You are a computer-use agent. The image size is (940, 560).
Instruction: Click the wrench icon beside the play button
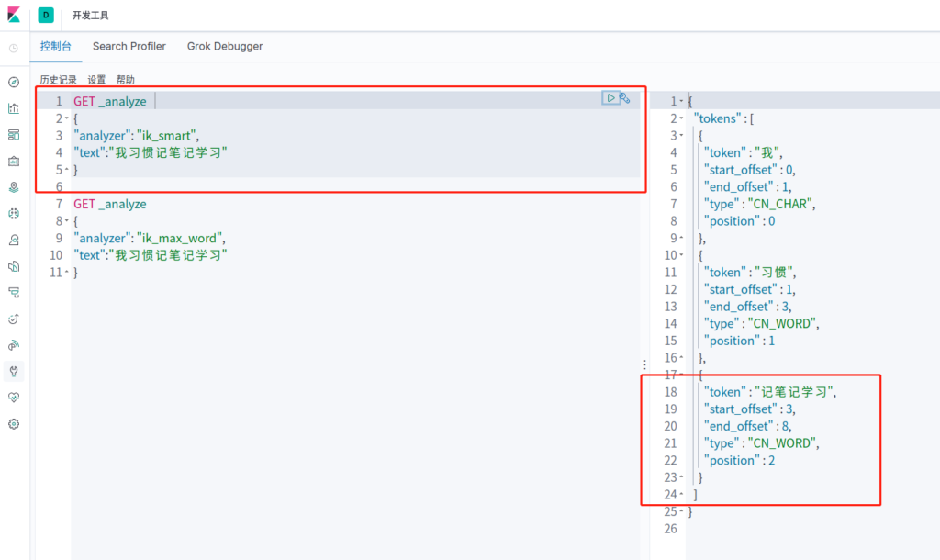(624, 98)
